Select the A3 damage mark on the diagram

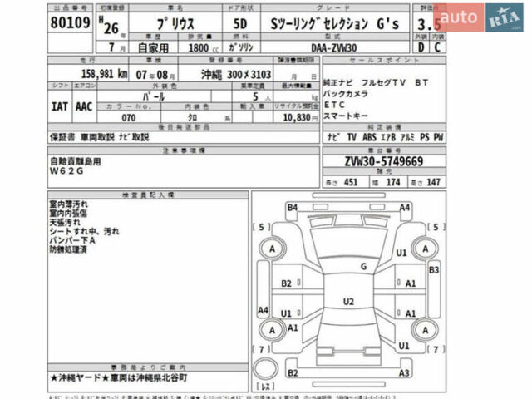point(406,373)
